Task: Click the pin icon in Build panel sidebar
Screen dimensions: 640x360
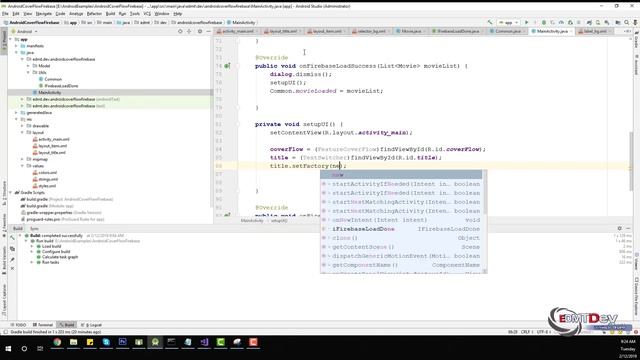Action: tap(12, 259)
